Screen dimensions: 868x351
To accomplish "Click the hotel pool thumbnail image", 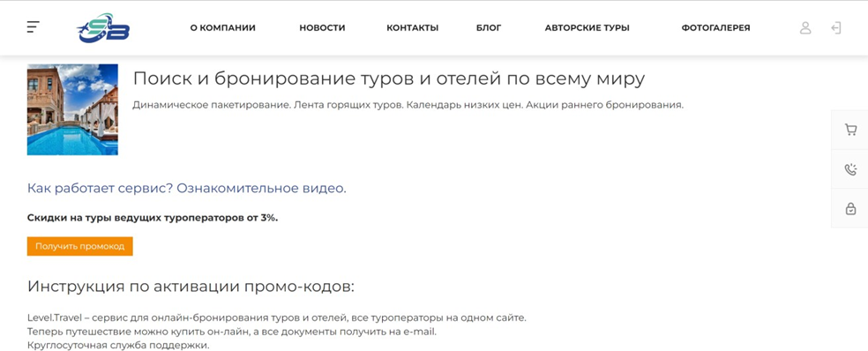I will (72, 109).
